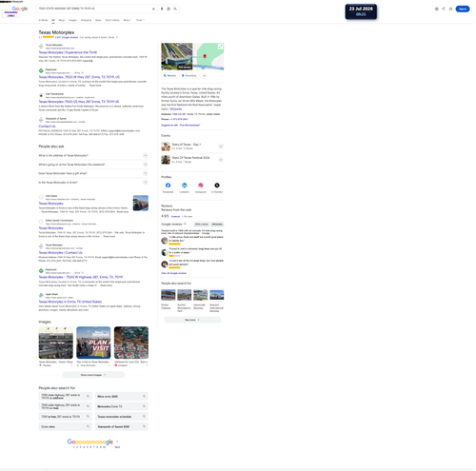This screenshot has height=471, width=476.
Task: Click the Visit Dallas result thumbnail image
Action: 141,203
